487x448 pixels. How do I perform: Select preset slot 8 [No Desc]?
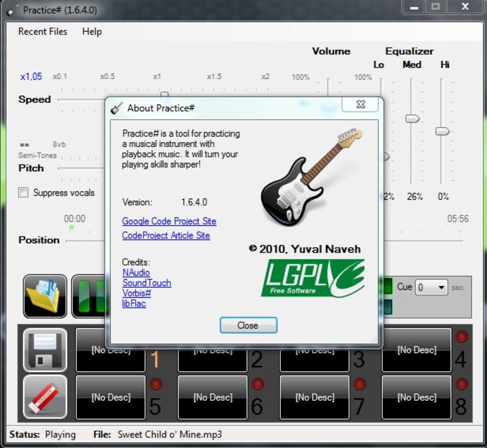pos(416,398)
